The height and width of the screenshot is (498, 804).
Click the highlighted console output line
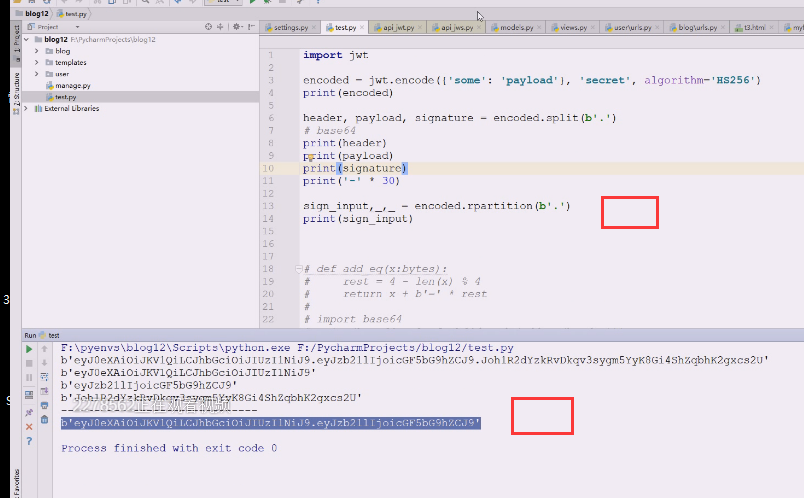pos(271,423)
